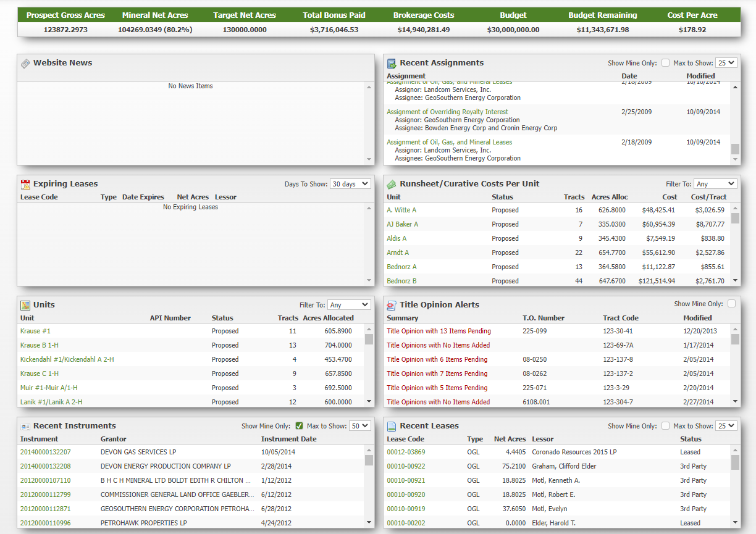Check Show Mine Only for Title Opinion Alerts
Viewport: 756px width, 534px height.
(731, 304)
